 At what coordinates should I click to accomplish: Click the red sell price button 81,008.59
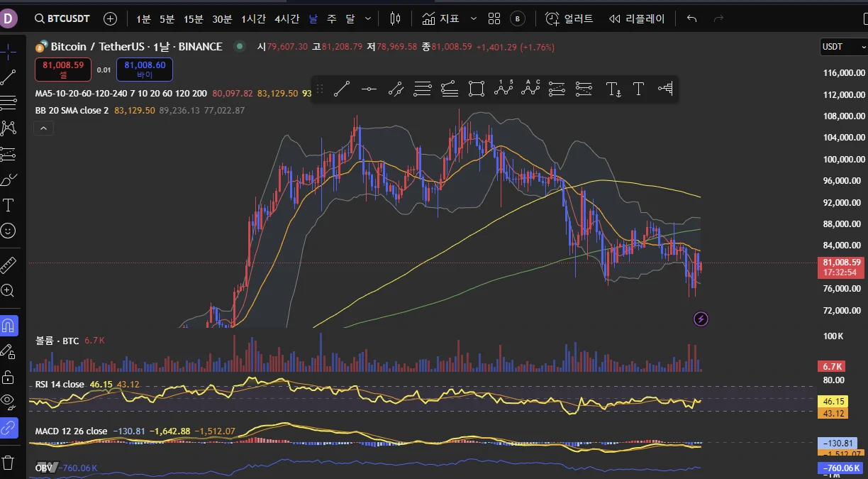(63, 70)
